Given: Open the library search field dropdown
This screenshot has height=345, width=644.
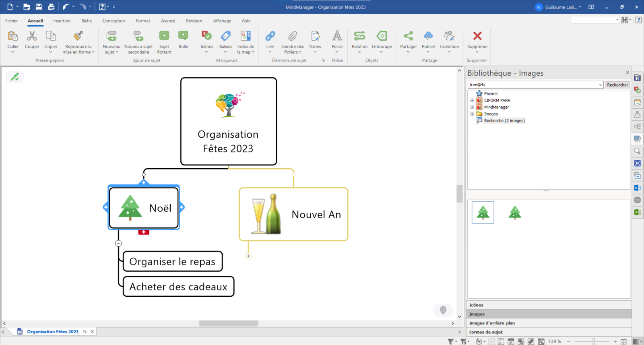Looking at the screenshot, I should tap(600, 85).
